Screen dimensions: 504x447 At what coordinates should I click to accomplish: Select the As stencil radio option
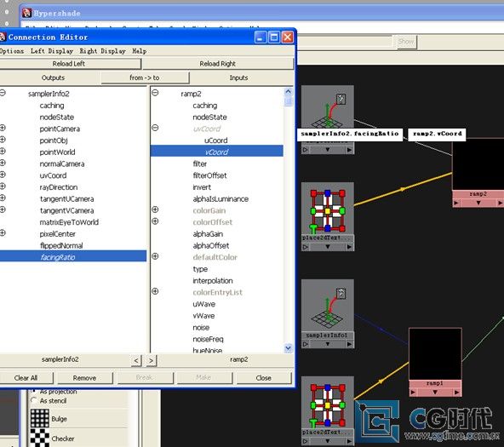(x=34, y=400)
